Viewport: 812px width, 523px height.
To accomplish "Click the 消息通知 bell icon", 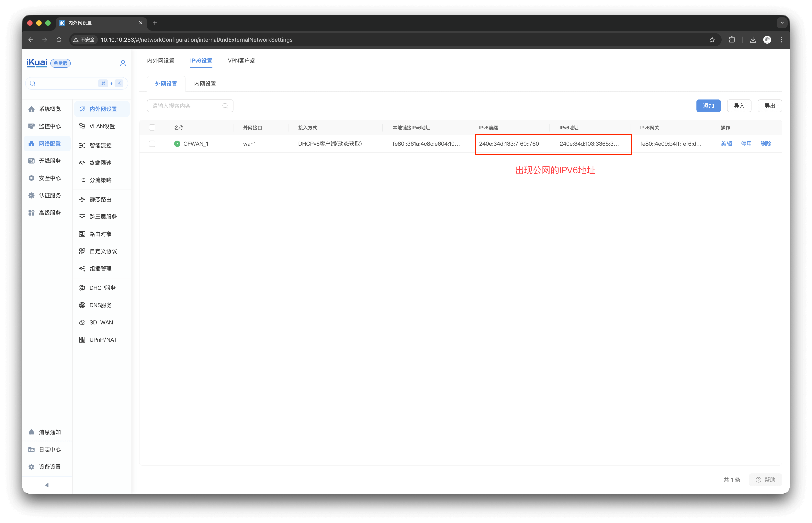I will 32,432.
